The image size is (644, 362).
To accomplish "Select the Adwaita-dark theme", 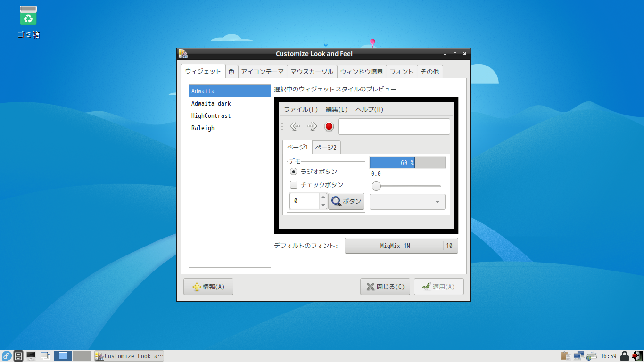I will click(230, 103).
